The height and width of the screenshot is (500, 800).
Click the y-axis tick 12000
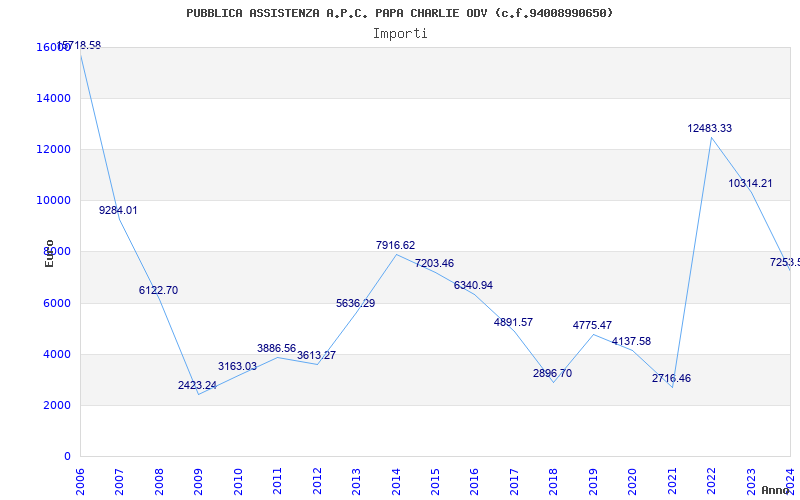pyautogui.click(x=54, y=149)
